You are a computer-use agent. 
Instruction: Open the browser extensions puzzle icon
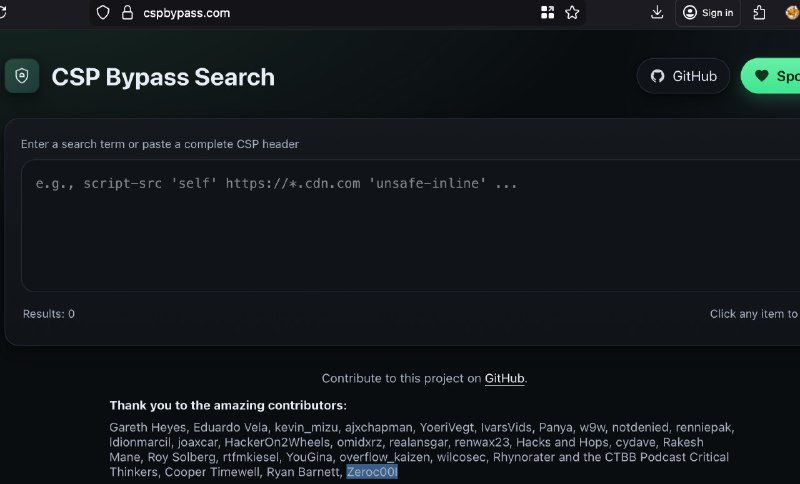760,13
